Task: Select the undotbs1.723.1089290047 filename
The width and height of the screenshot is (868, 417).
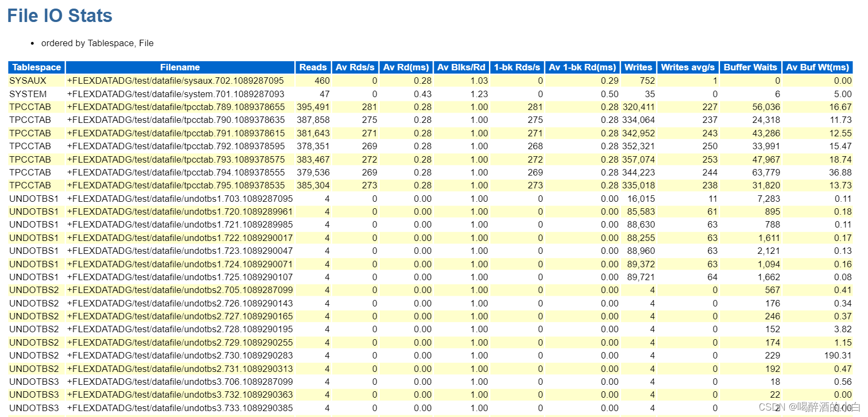Action: (x=180, y=251)
